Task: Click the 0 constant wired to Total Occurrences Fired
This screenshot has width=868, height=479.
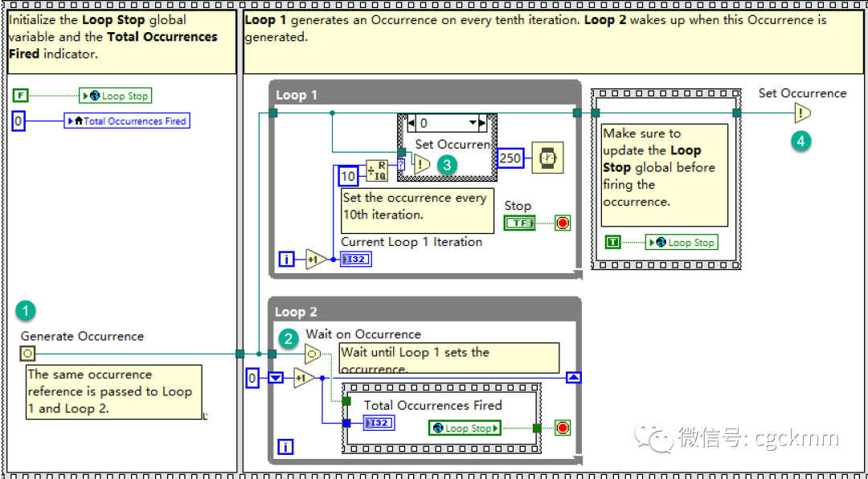Action: (18, 121)
